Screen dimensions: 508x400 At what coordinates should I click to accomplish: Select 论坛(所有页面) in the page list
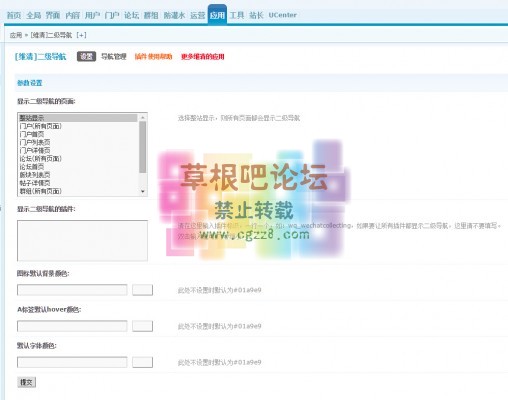(78, 158)
